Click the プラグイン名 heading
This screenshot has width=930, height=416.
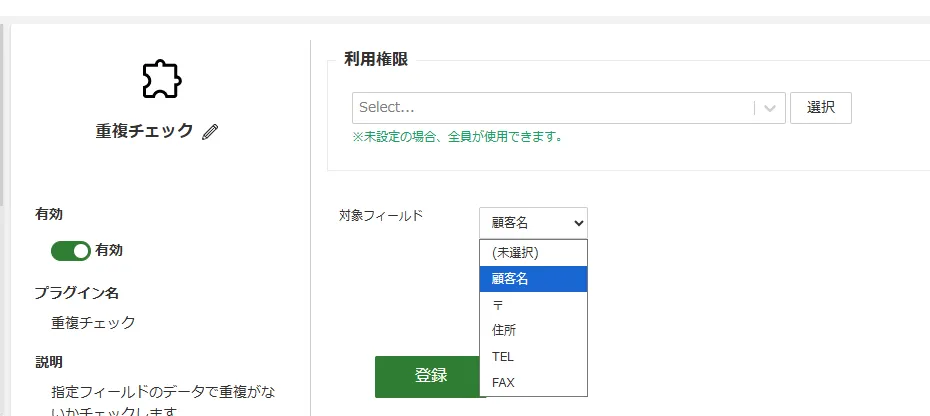[x=77, y=293]
